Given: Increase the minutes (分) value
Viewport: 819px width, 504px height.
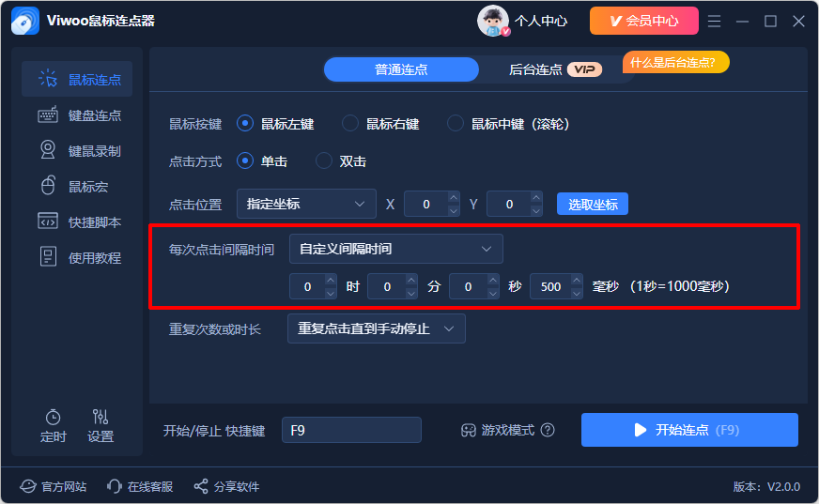Looking at the screenshot, I should 411,281.
